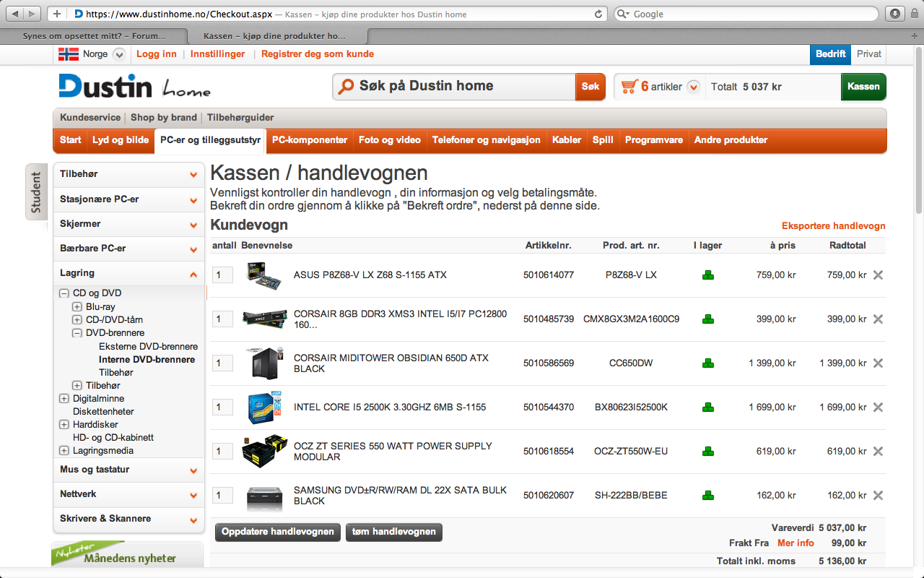Image resolution: width=924 pixels, height=578 pixels.
Task: Open browser downloads button
Action: pos(894,14)
